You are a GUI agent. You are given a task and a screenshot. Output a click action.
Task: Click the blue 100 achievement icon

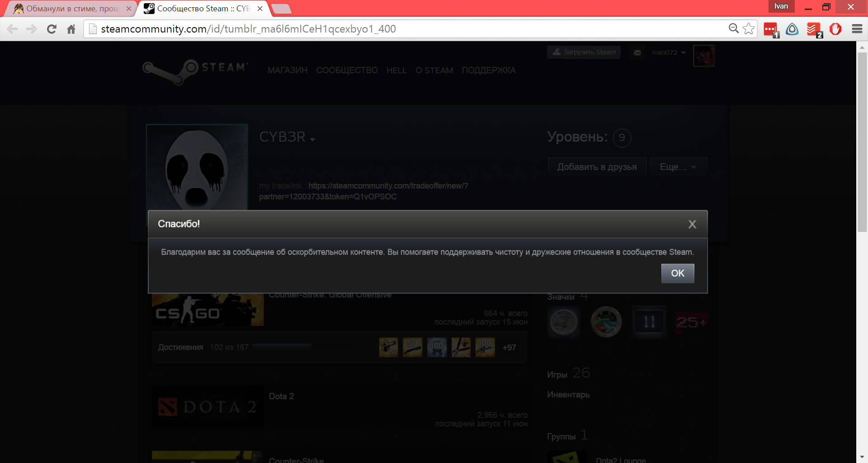coord(437,347)
